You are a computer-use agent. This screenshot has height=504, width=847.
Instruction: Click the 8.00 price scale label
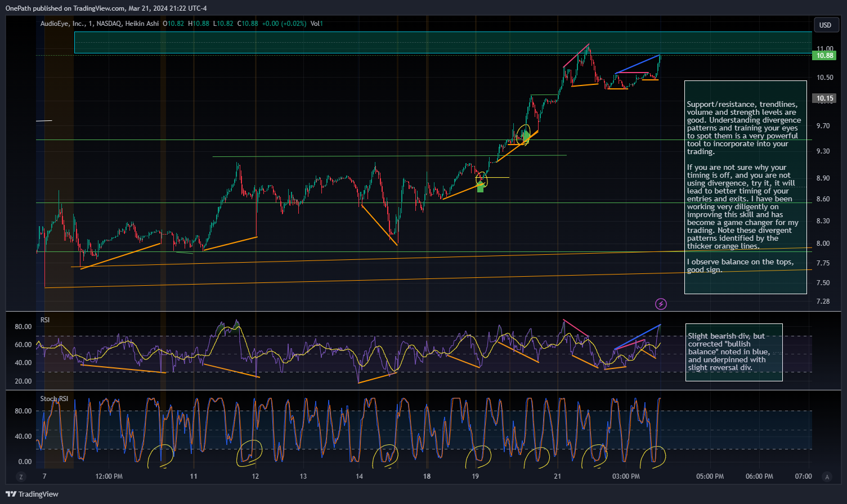[823, 244]
